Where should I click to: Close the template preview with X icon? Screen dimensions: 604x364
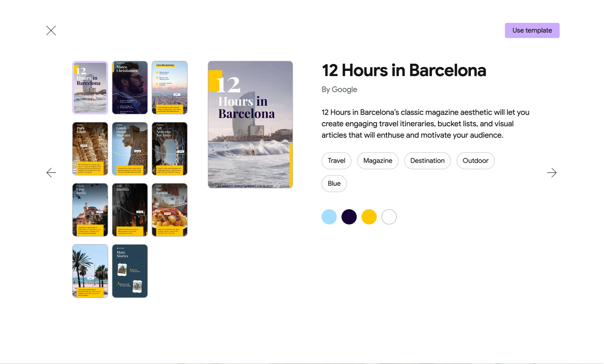[51, 30]
